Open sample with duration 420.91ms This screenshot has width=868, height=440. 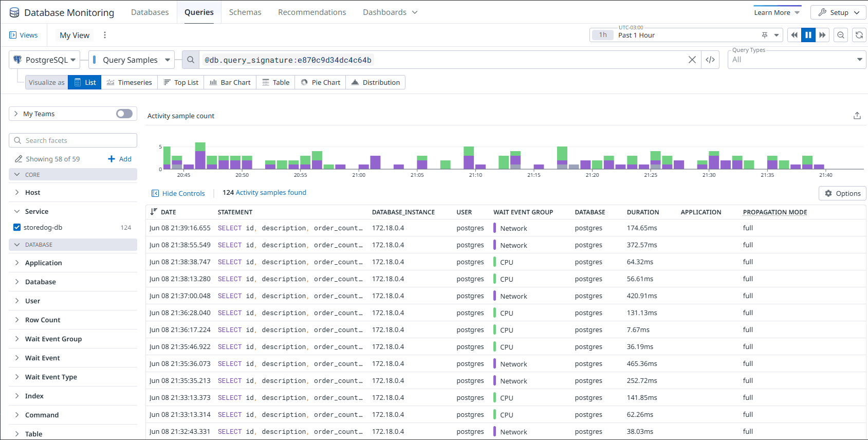tap(506, 296)
